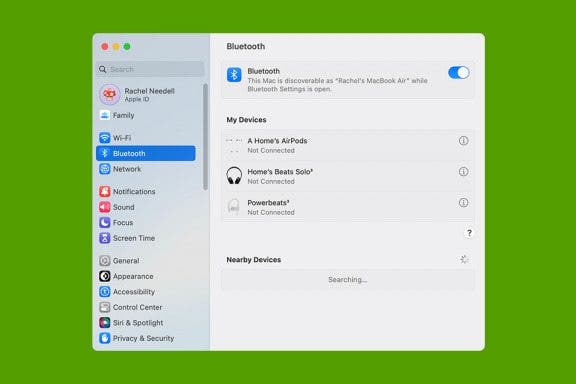Click the Network globe icon
Image resolution: width=576 pixels, height=384 pixels.
point(105,169)
